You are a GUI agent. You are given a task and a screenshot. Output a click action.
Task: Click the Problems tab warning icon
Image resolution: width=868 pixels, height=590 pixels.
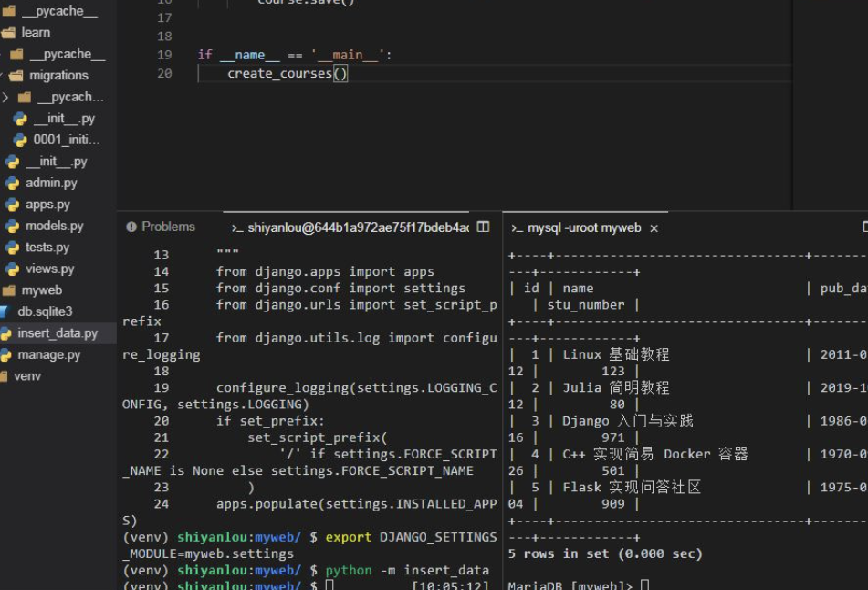(x=131, y=227)
